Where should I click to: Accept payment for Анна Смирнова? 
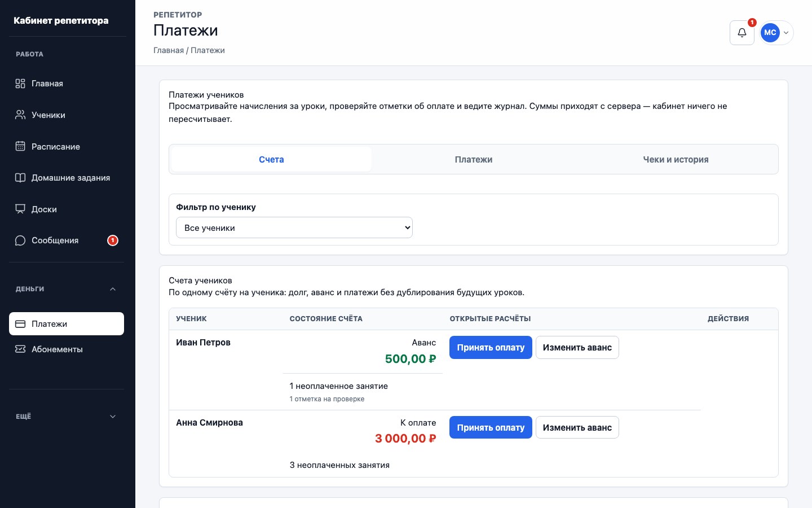[x=491, y=428]
